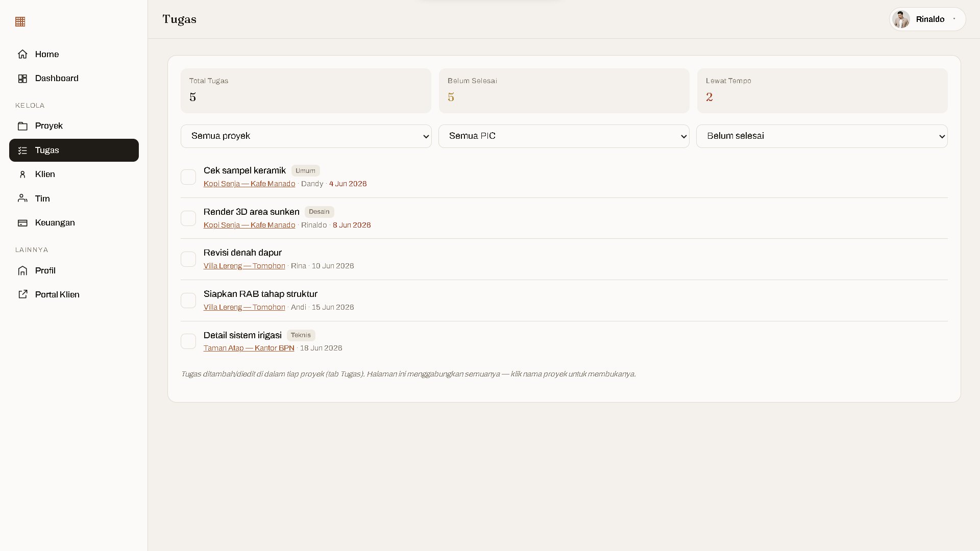Open the Klien menu item
980x551 pixels.
[74, 174]
